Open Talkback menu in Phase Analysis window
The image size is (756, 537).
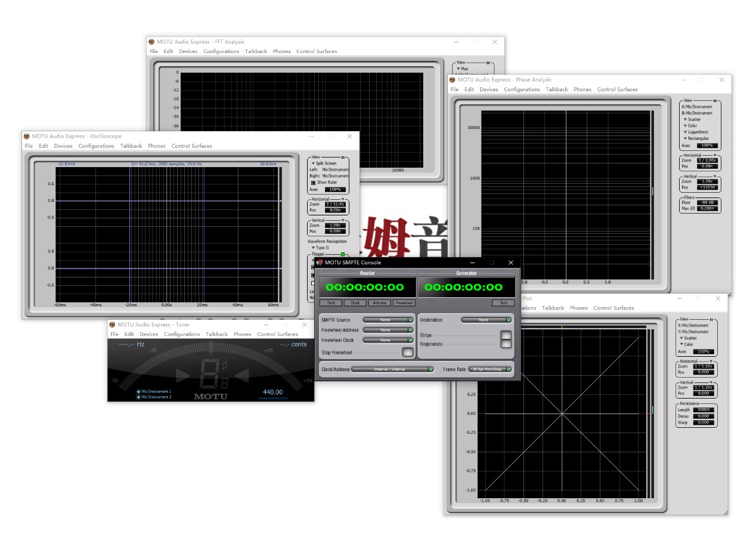(x=557, y=89)
